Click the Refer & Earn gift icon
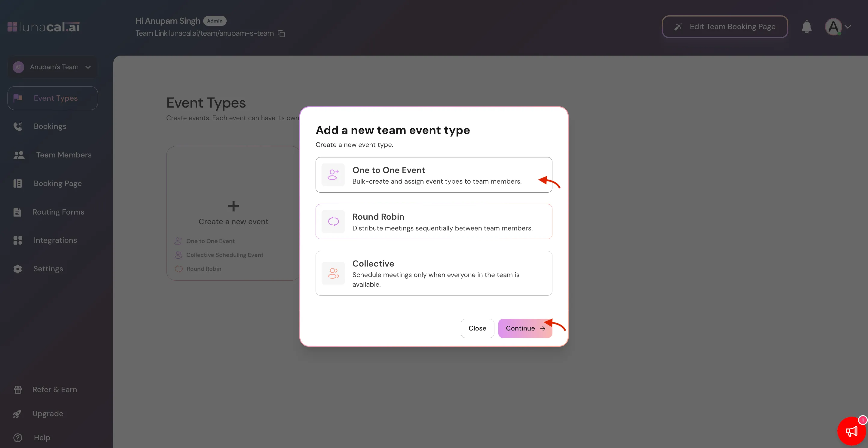The image size is (868, 448). click(x=18, y=389)
